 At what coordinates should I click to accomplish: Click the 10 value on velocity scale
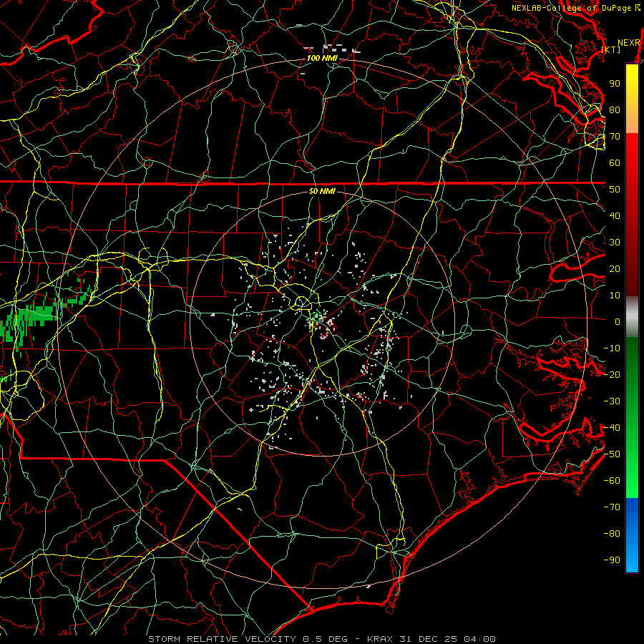click(x=615, y=296)
